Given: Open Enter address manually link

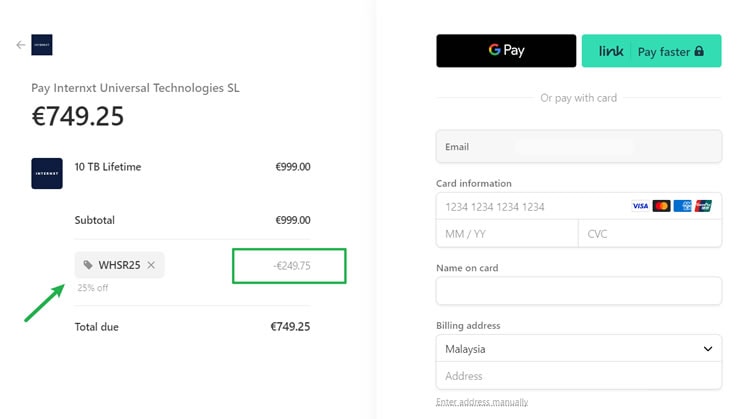Looking at the screenshot, I should coord(482,402).
